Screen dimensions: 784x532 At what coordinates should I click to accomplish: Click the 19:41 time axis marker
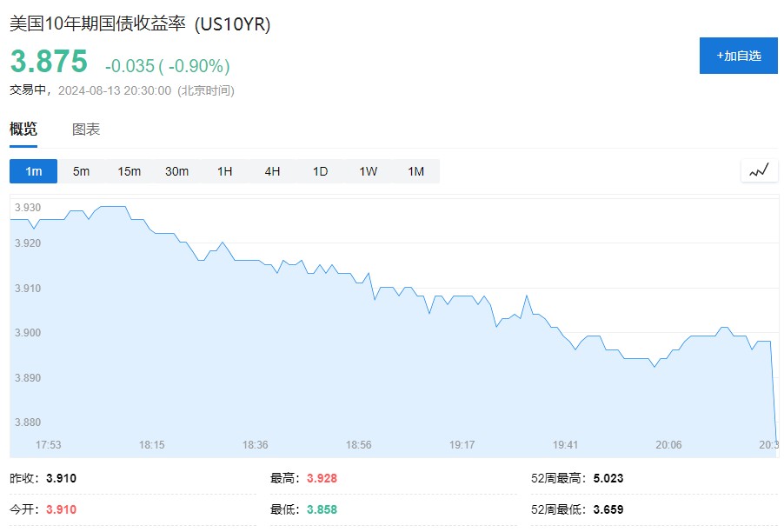point(565,445)
